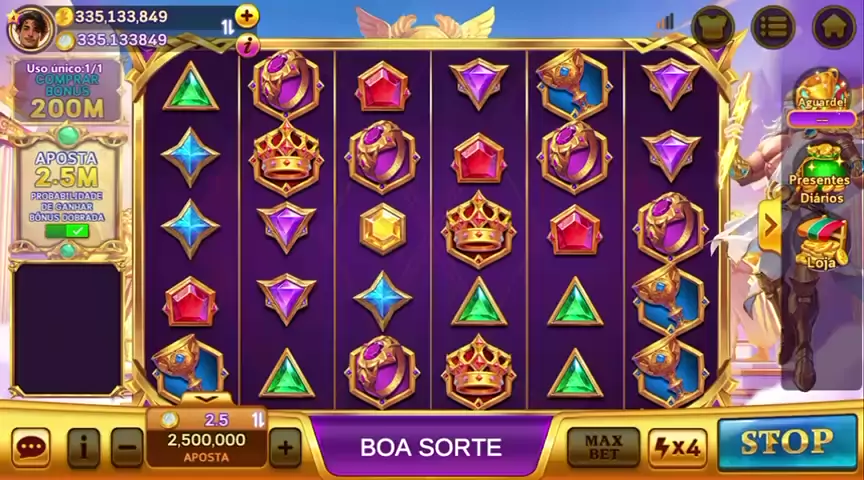The height and width of the screenshot is (480, 864).
Task: Increase the bet with plus button
Action: click(x=285, y=447)
